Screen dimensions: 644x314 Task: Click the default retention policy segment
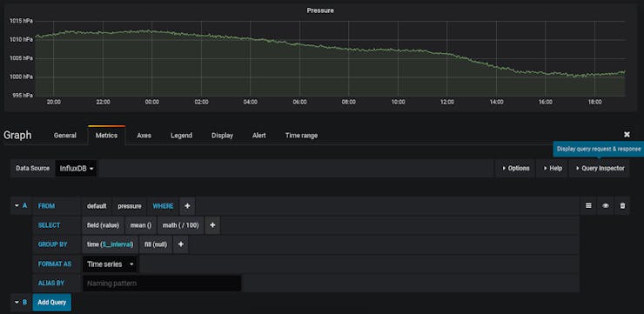coord(97,206)
